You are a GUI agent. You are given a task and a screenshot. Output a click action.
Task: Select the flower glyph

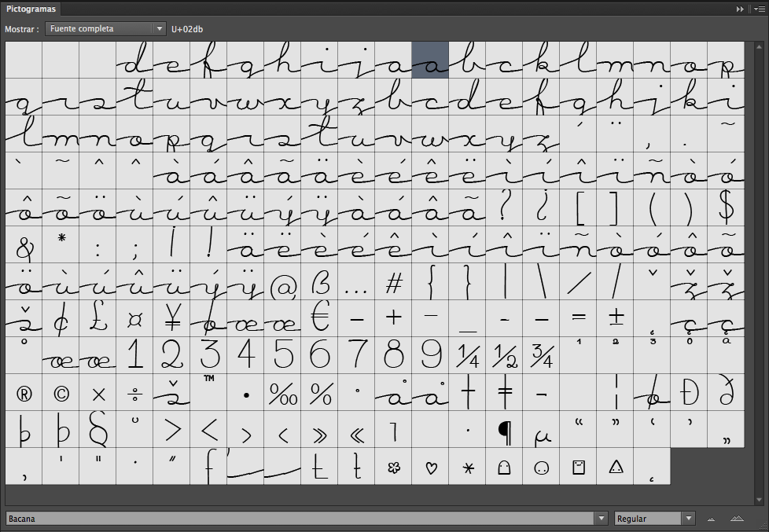pos(393,467)
